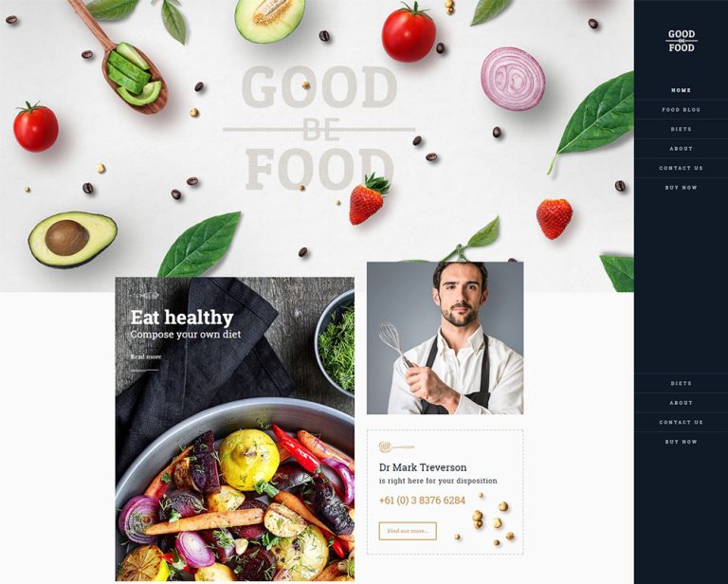Click the lower Buy Now menu item

681,442
